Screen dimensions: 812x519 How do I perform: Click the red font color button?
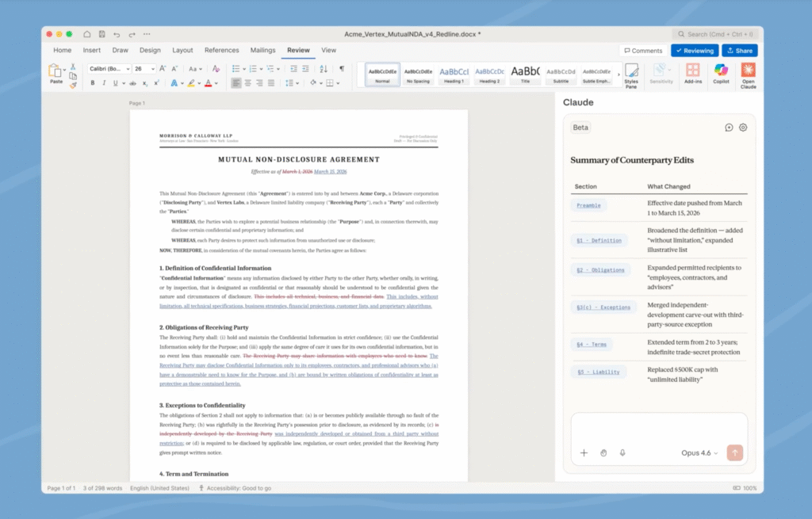pyautogui.click(x=207, y=83)
